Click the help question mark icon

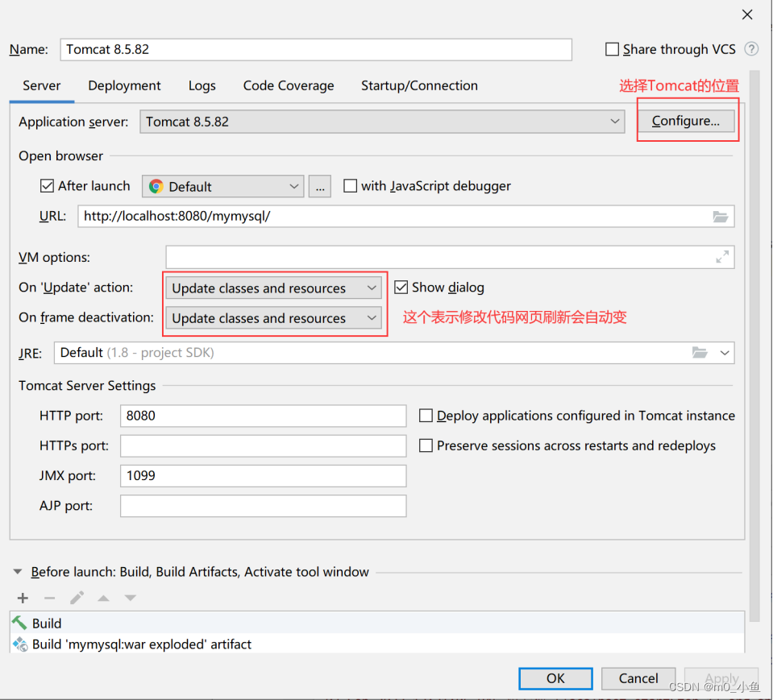[751, 49]
